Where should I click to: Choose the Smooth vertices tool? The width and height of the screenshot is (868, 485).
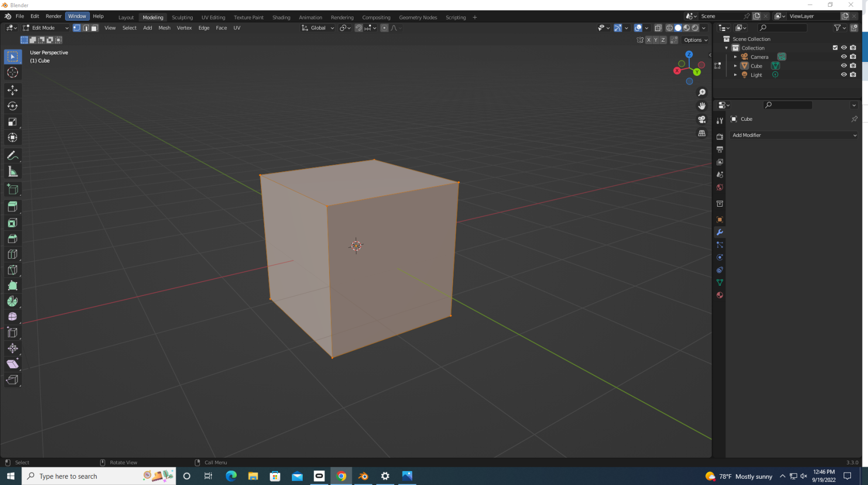click(12, 317)
